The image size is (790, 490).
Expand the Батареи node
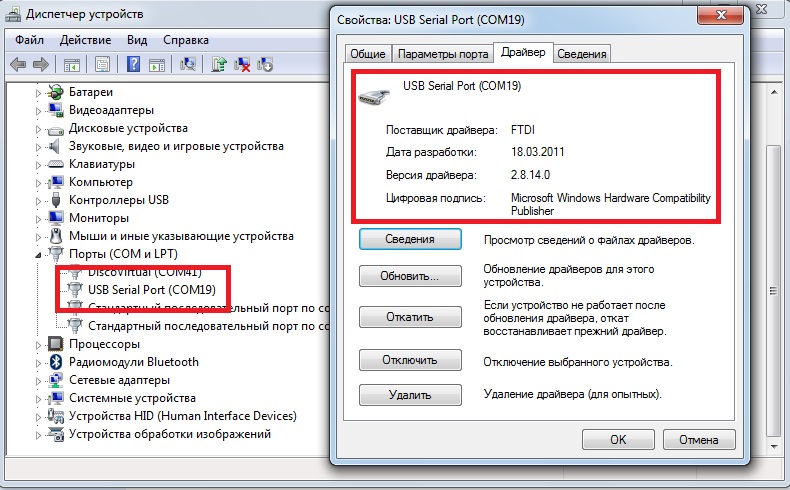39,93
